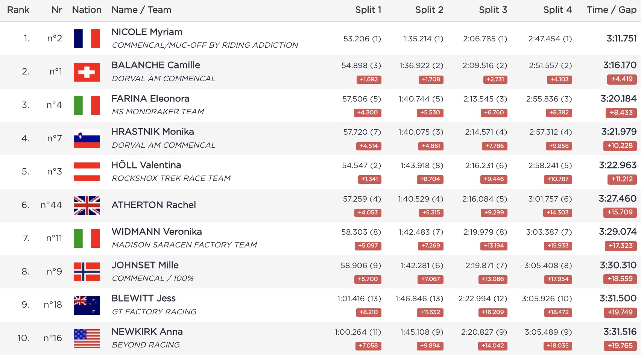
Task: Click the Norwegian flag next to Johnset
Action: click(87, 272)
